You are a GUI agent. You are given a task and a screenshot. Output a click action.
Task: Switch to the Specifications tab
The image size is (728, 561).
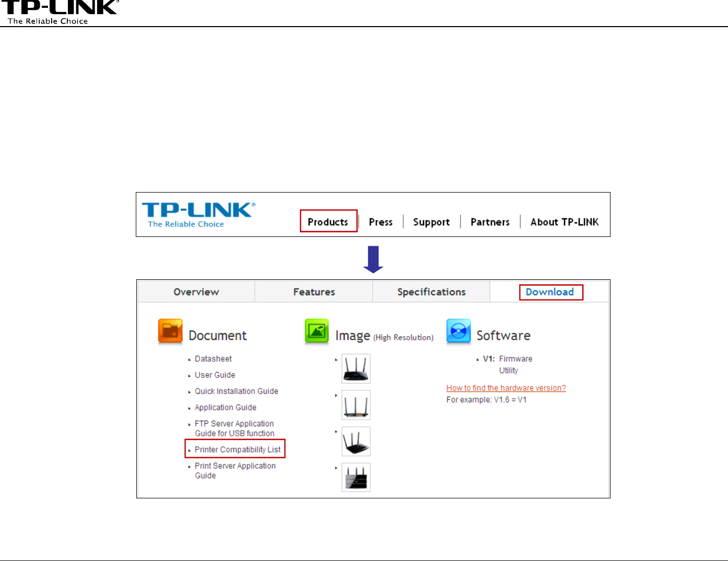click(x=431, y=292)
